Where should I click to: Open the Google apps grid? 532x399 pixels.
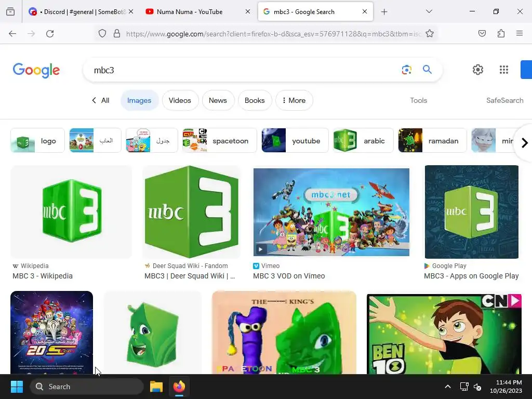pyautogui.click(x=504, y=70)
